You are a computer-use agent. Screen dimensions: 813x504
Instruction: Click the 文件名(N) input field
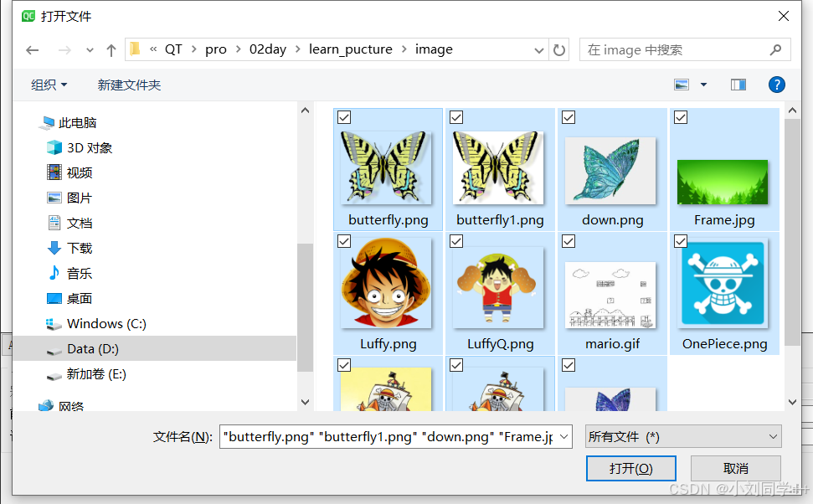[395, 436]
